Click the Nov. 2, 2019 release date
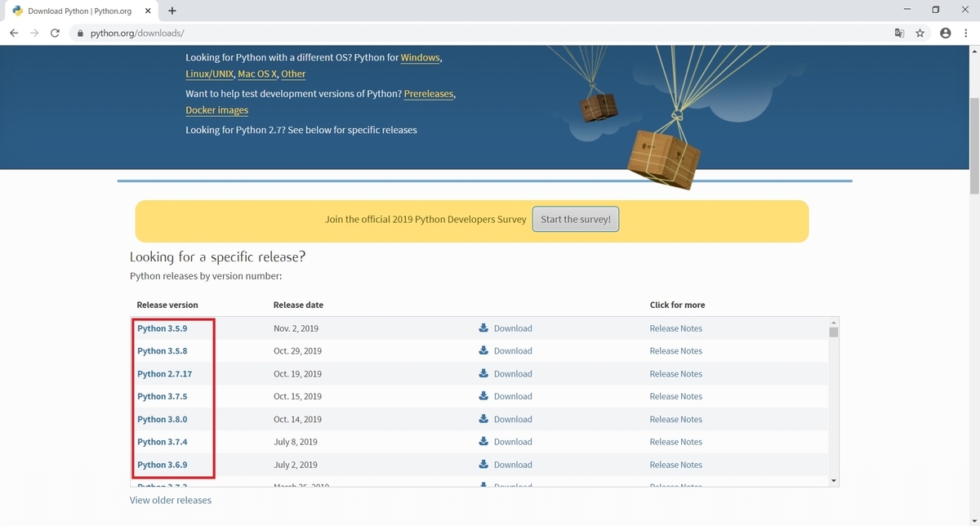The height and width of the screenshot is (526, 980). 296,328
